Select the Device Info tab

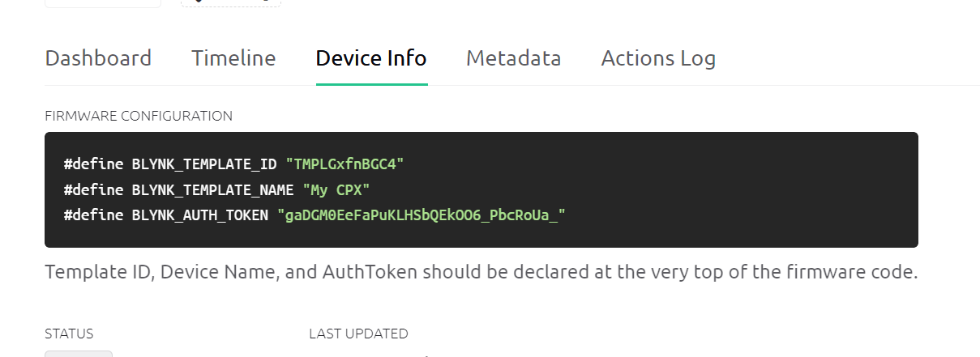[x=371, y=58]
